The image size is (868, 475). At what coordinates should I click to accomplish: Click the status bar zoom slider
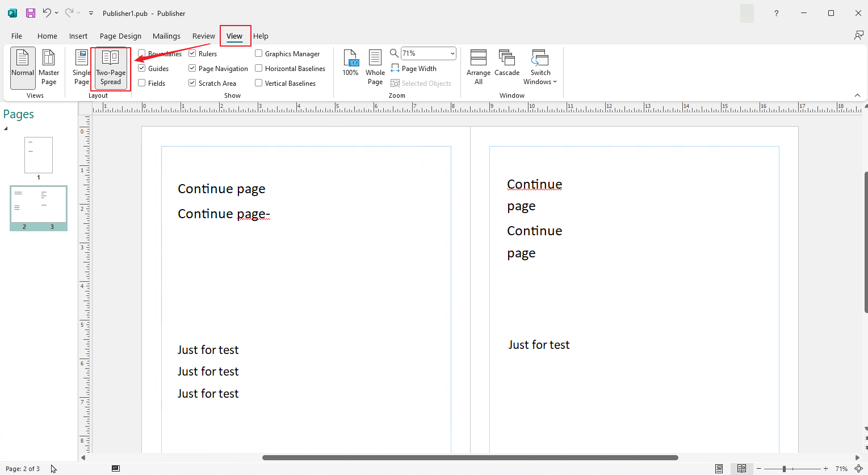click(792, 469)
